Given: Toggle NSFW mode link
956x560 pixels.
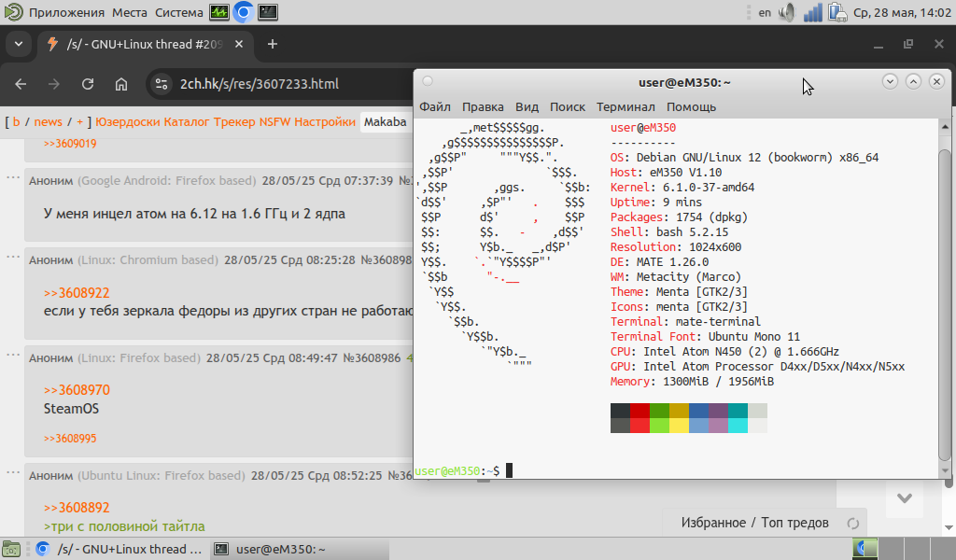Looking at the screenshot, I should point(275,122).
